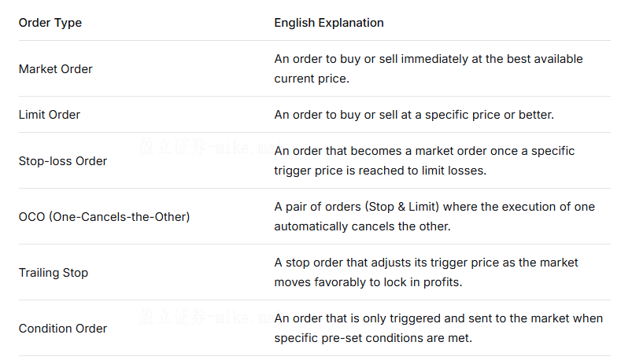Select the OCO (One-Cancels-the-Other) cell
This screenshot has width=621, height=364.
click(104, 216)
